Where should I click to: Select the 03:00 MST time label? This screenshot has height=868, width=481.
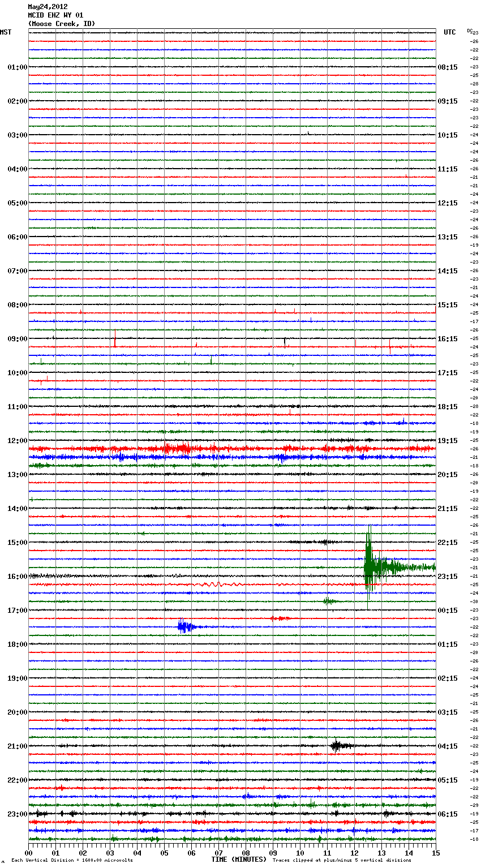[18, 135]
